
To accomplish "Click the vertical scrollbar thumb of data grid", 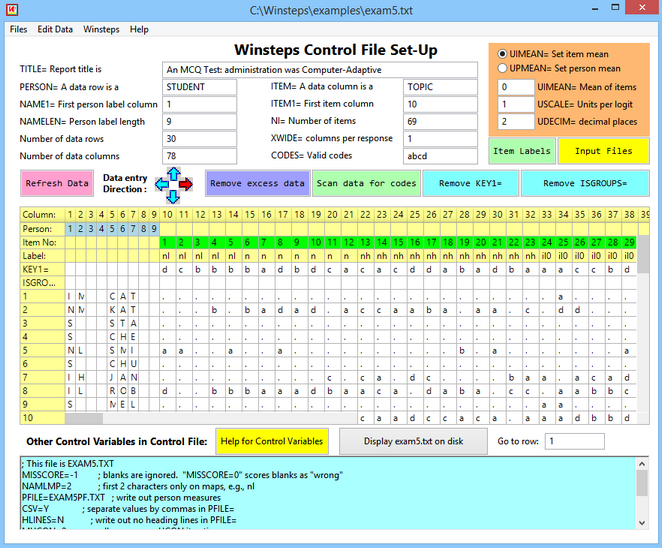I will (643, 254).
